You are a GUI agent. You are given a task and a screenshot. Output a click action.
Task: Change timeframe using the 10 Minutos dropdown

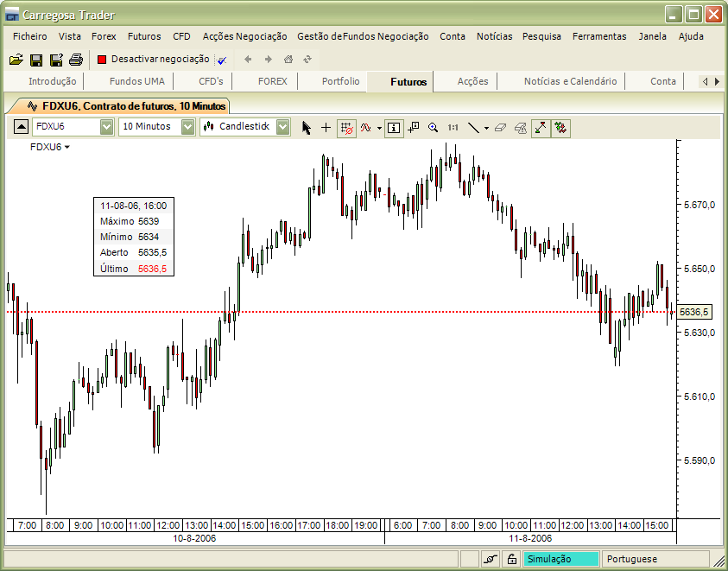(188, 126)
